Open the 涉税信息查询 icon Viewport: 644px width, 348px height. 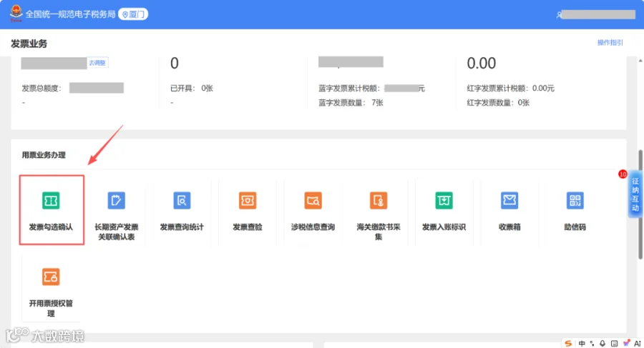pos(313,201)
